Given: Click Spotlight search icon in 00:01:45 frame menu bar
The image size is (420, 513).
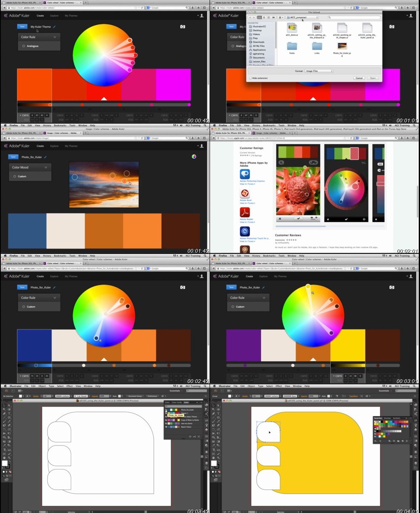Looking at the screenshot, I should coord(206,125).
